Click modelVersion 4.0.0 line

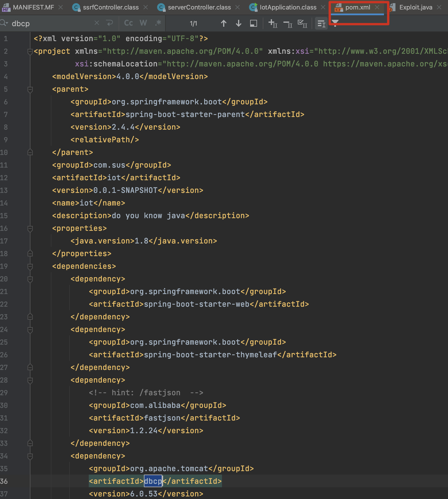(130, 76)
